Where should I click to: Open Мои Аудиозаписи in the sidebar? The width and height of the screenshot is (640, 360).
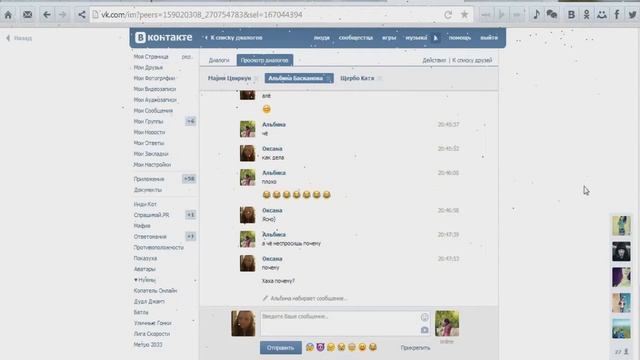click(155, 100)
